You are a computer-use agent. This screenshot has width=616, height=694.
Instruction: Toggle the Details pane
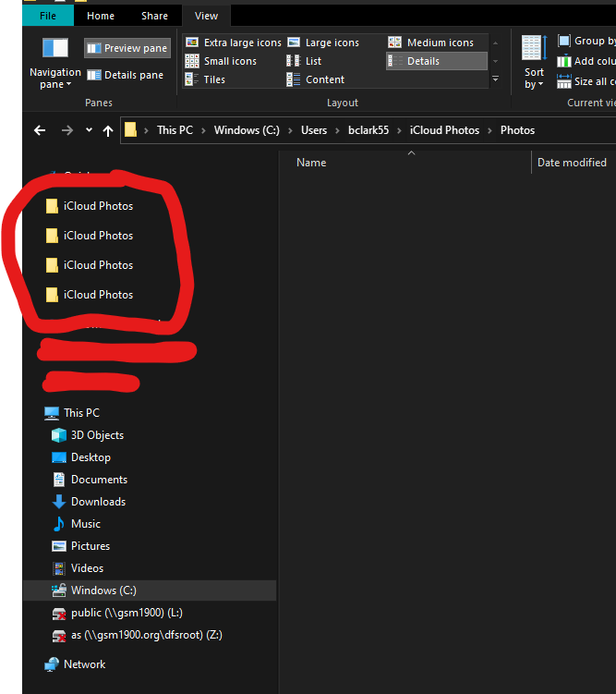pyautogui.click(x=126, y=75)
